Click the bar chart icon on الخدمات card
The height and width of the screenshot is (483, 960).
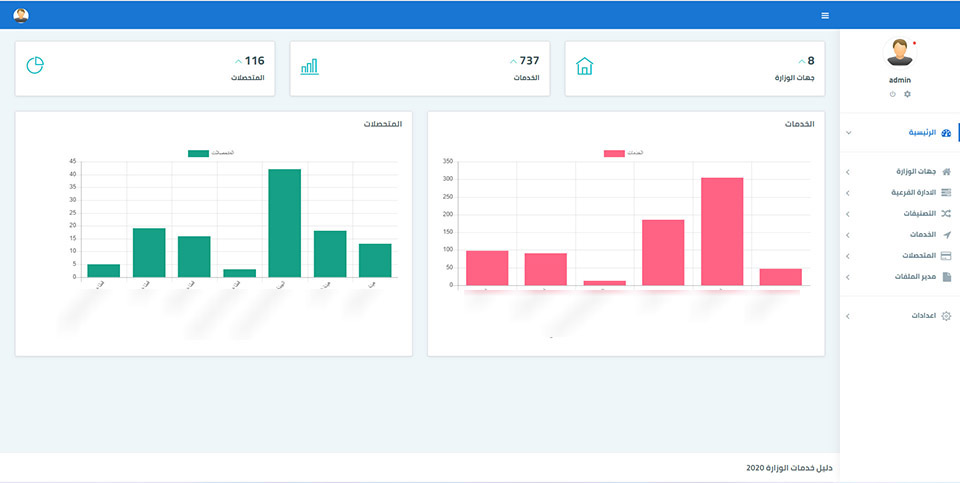click(x=309, y=67)
